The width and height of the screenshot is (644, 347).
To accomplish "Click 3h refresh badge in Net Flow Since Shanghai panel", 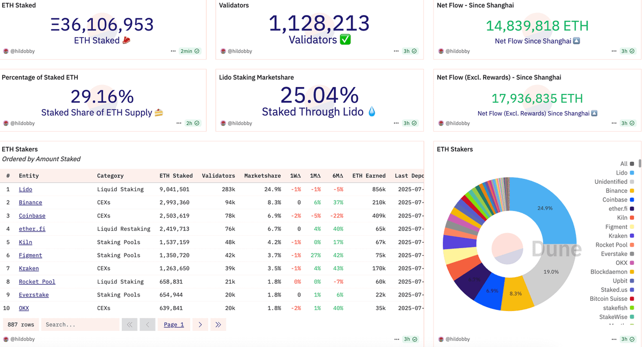I will pyautogui.click(x=628, y=51).
